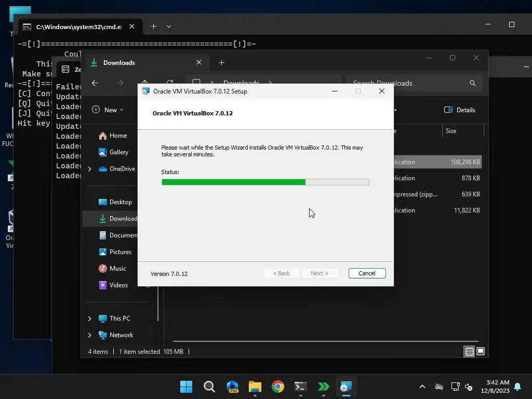Open taskbar Search
The height and width of the screenshot is (399, 532).
click(x=209, y=387)
